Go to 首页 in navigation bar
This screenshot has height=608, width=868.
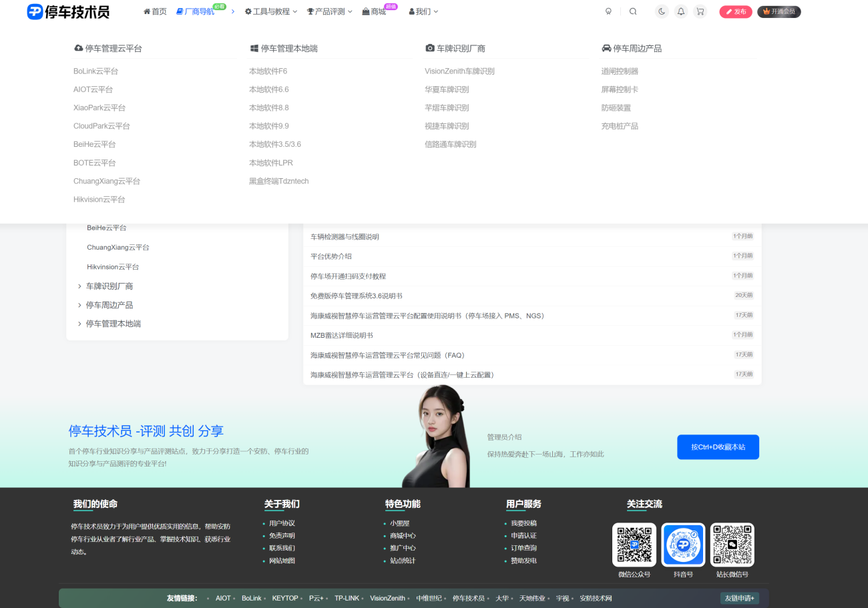click(x=155, y=11)
